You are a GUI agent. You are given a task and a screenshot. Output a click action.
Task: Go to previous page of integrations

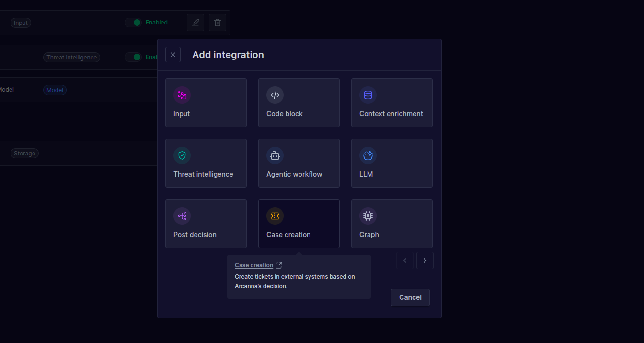point(405,260)
